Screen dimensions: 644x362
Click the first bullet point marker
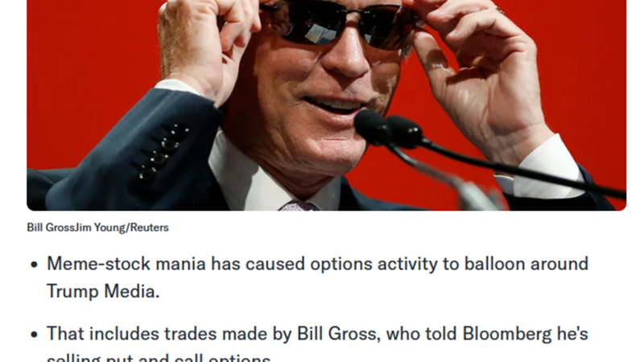click(x=35, y=265)
